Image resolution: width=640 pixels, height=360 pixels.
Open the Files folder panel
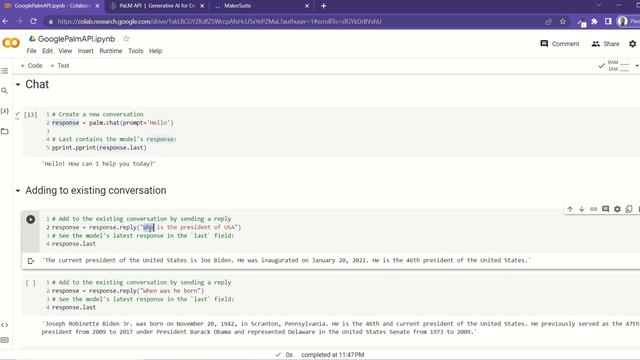point(4,131)
